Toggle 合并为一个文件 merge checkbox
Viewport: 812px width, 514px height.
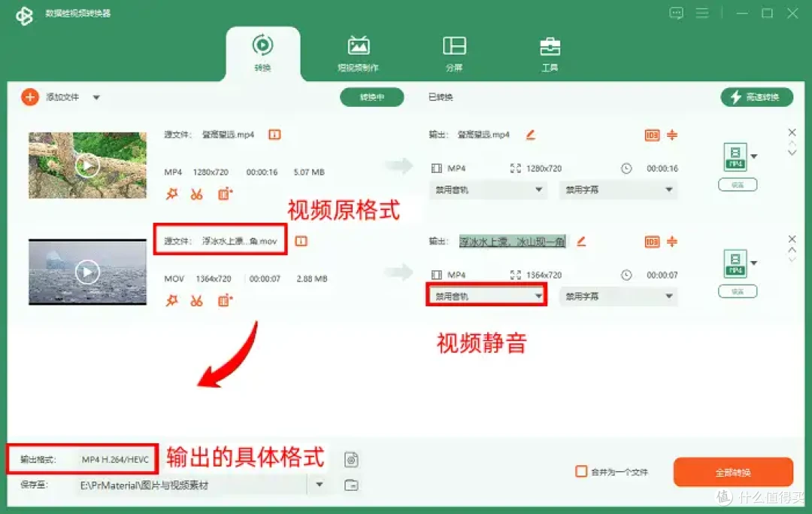[581, 472]
